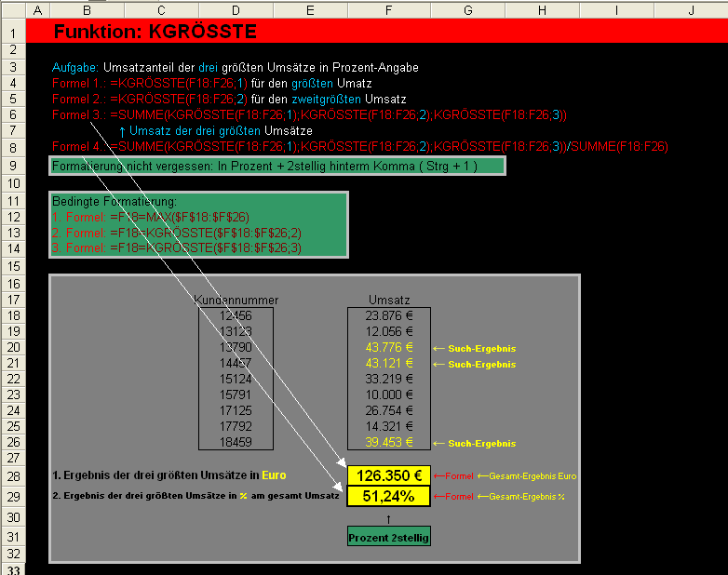Click the Umsatz value 43.776 €
Screen dimensions: 728x575
(388, 348)
